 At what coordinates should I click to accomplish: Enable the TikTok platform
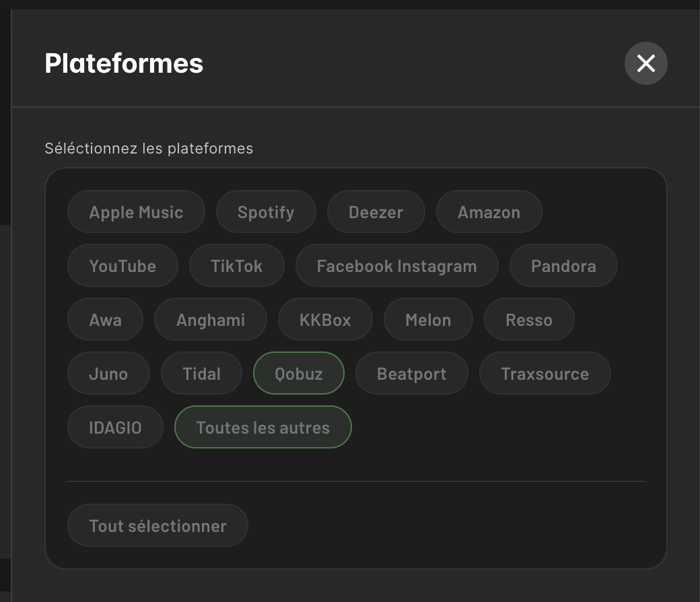pos(236,266)
